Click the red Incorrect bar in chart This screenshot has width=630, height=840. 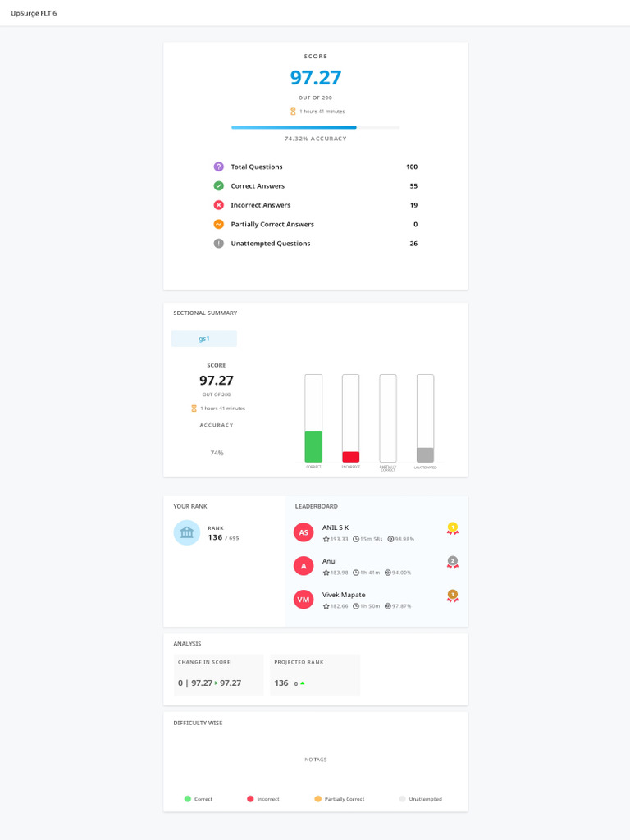coord(351,457)
